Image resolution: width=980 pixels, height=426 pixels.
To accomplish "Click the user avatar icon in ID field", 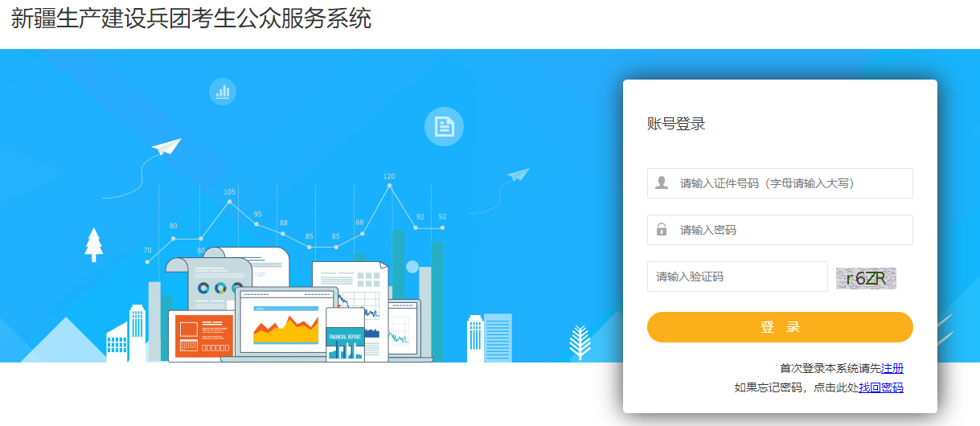I will (x=662, y=182).
